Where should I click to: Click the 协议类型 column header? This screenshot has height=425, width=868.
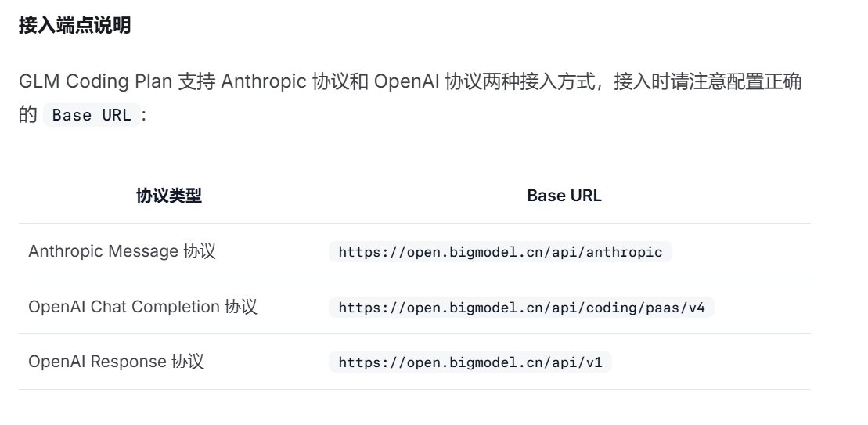pos(169,196)
